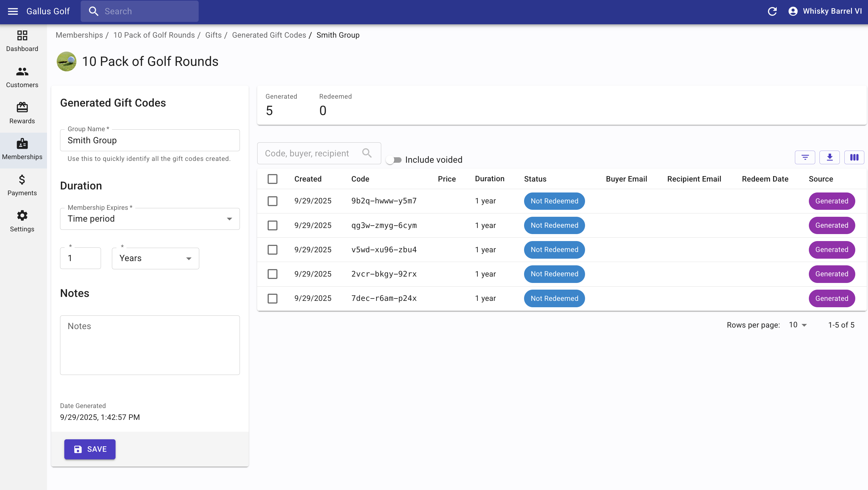Open the hamburger navigation menu
The image size is (868, 490).
tap(13, 12)
